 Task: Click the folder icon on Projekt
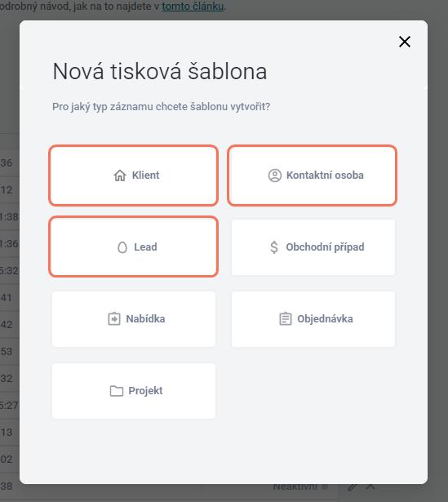point(117,391)
